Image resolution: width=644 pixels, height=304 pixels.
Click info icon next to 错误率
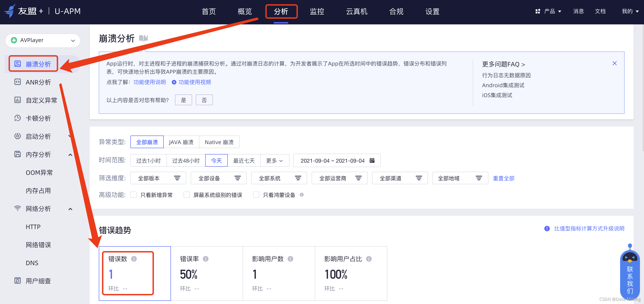tap(205, 259)
